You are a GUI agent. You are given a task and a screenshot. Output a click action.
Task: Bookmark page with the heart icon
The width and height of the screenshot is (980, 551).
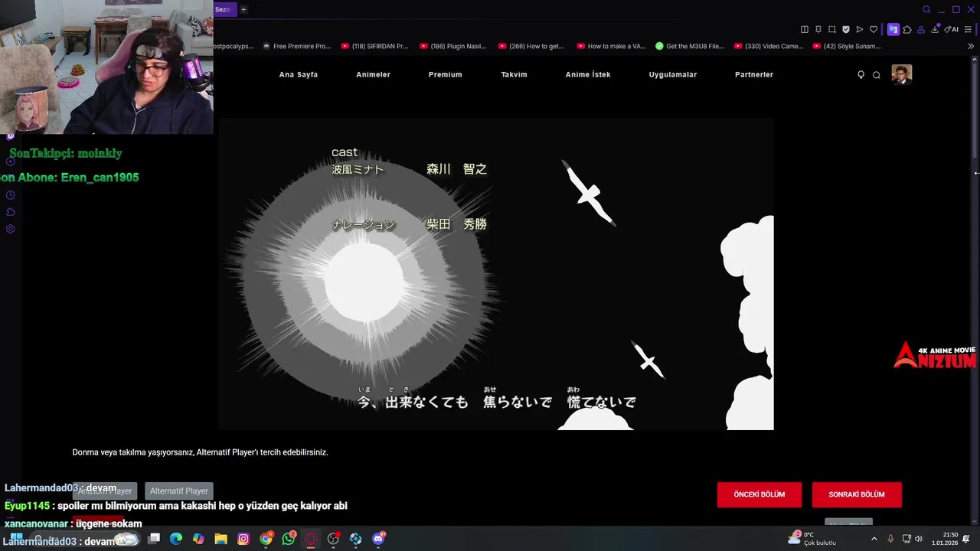873,29
